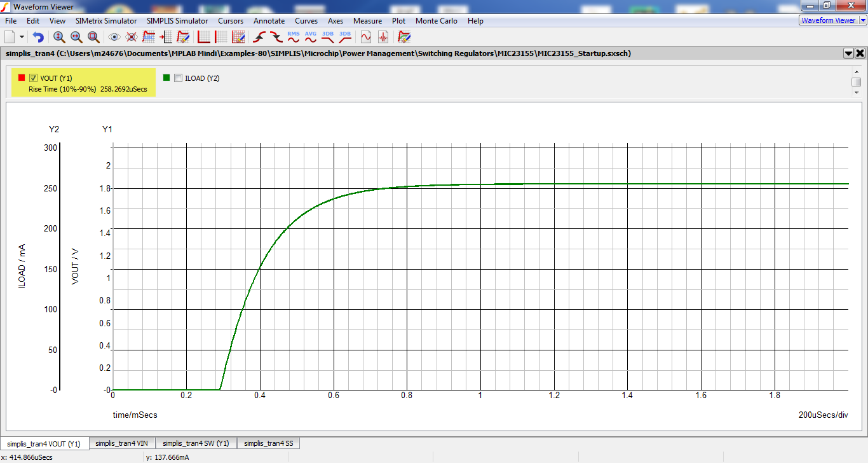The height and width of the screenshot is (463, 868).
Task: Click the red VOUT color swatch
Action: [22, 78]
